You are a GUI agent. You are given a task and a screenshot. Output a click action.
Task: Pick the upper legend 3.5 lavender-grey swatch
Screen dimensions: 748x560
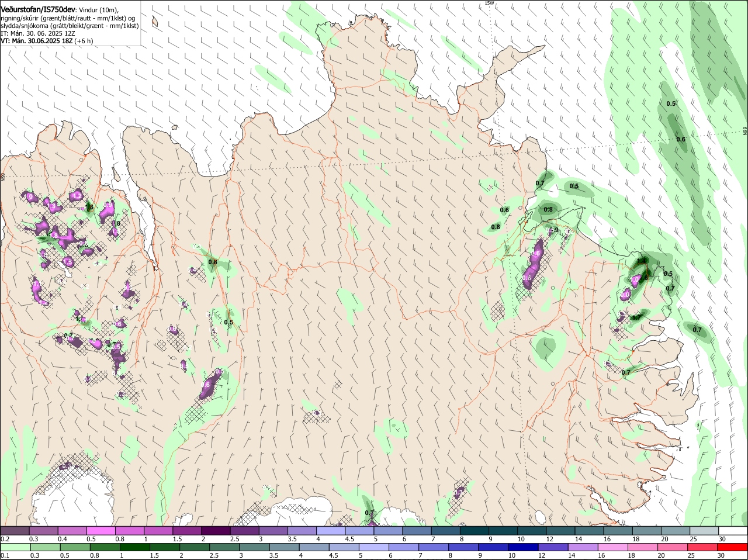tap(302, 531)
